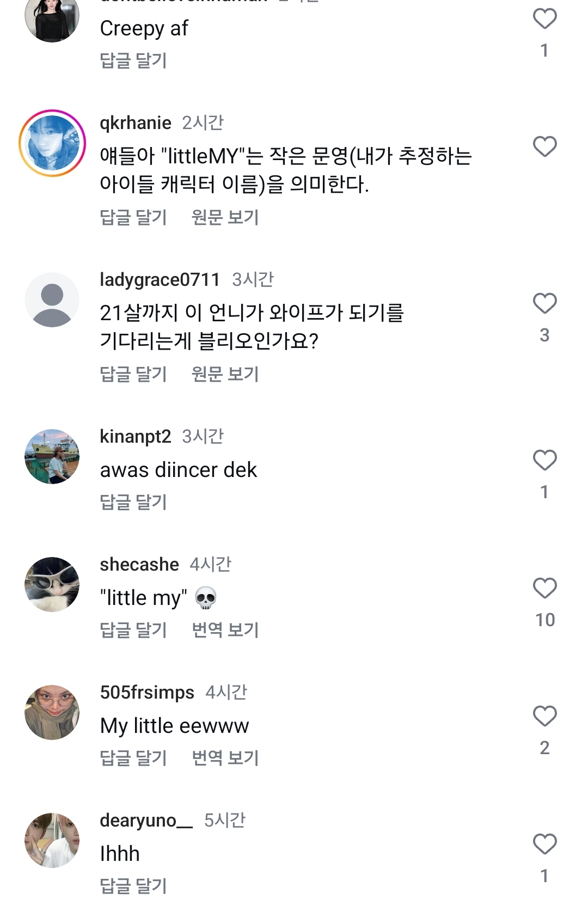Image resolution: width=588 pixels, height=899 pixels.
Task: Open qkrhanie's story-ringed profile picture
Action: point(52,143)
